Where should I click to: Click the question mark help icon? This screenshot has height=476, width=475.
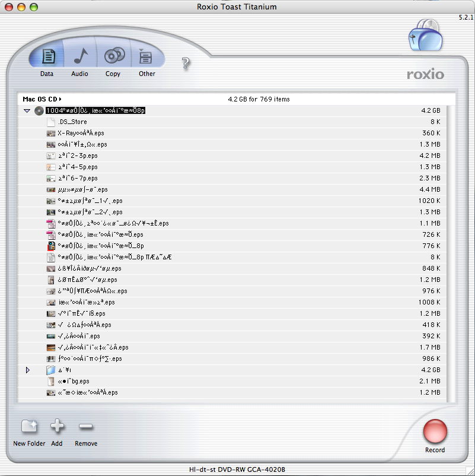coord(186,64)
